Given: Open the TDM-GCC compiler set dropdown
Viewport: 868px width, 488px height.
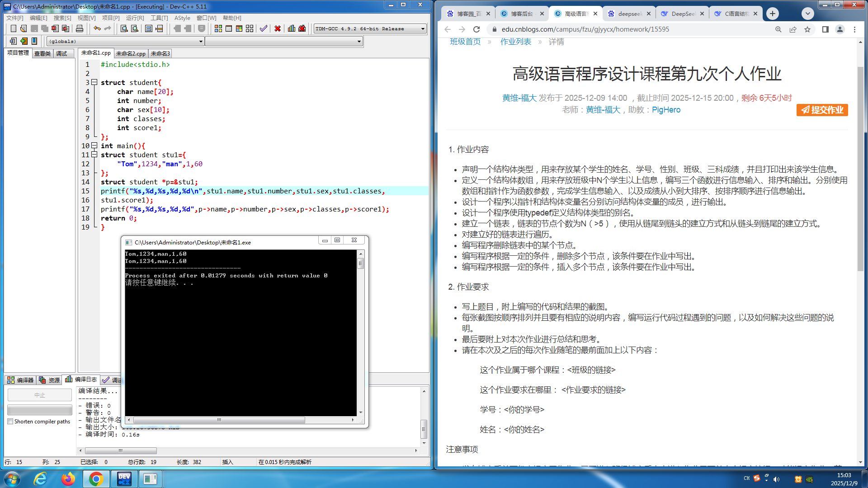Looking at the screenshot, I should click(423, 28).
